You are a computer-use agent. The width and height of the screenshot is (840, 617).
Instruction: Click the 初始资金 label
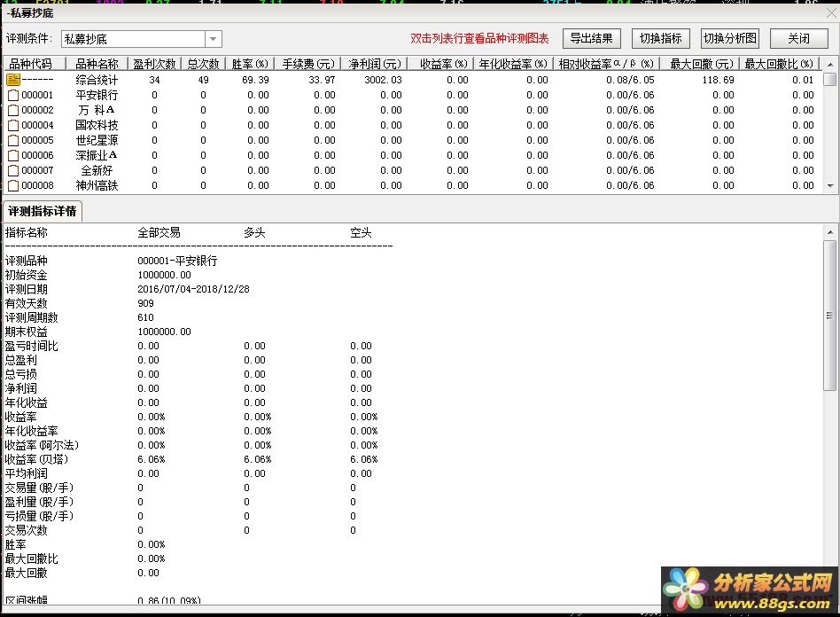coord(27,275)
